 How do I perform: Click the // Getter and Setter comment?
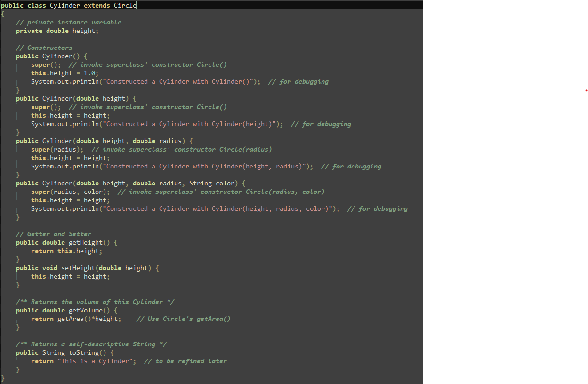tap(55, 234)
